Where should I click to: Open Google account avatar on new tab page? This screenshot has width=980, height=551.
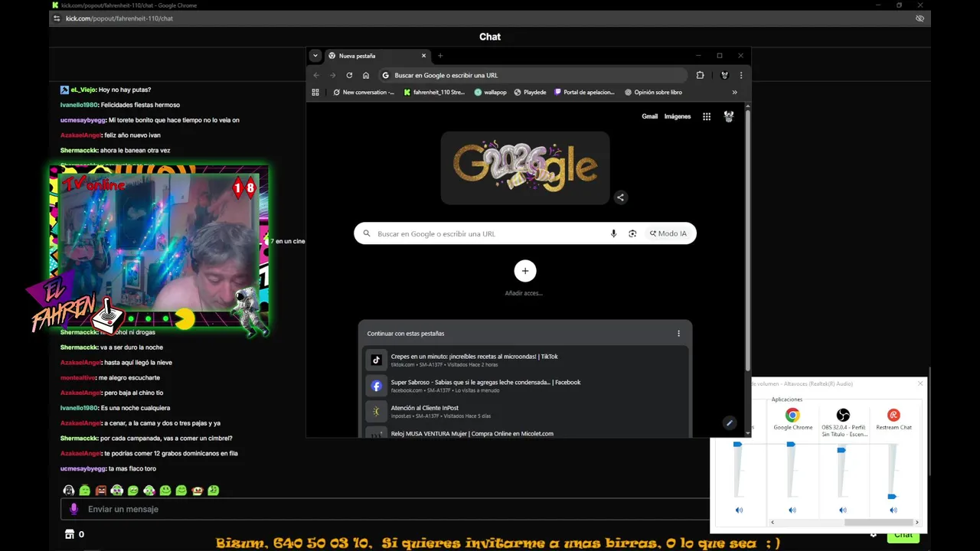point(729,116)
